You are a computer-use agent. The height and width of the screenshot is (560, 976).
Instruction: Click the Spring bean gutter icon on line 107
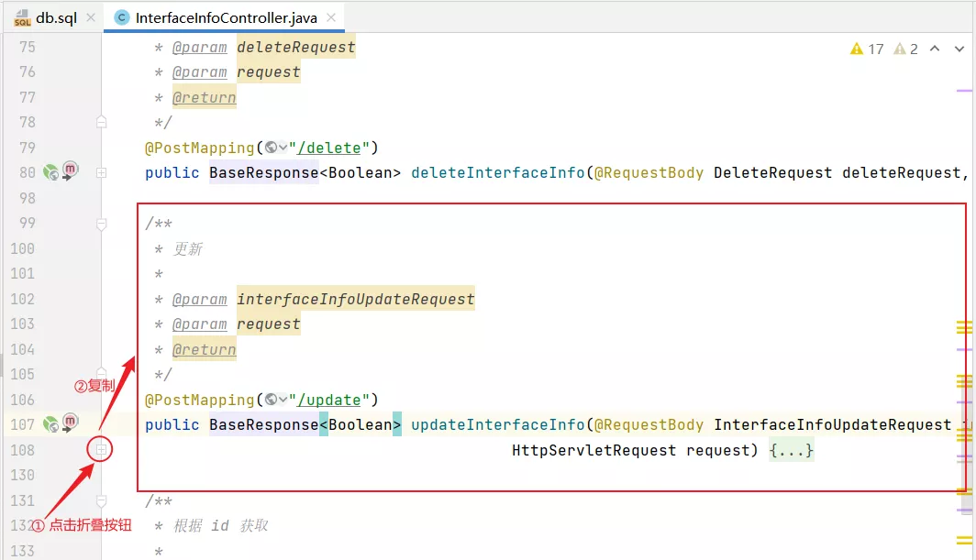pyautogui.click(x=50, y=424)
